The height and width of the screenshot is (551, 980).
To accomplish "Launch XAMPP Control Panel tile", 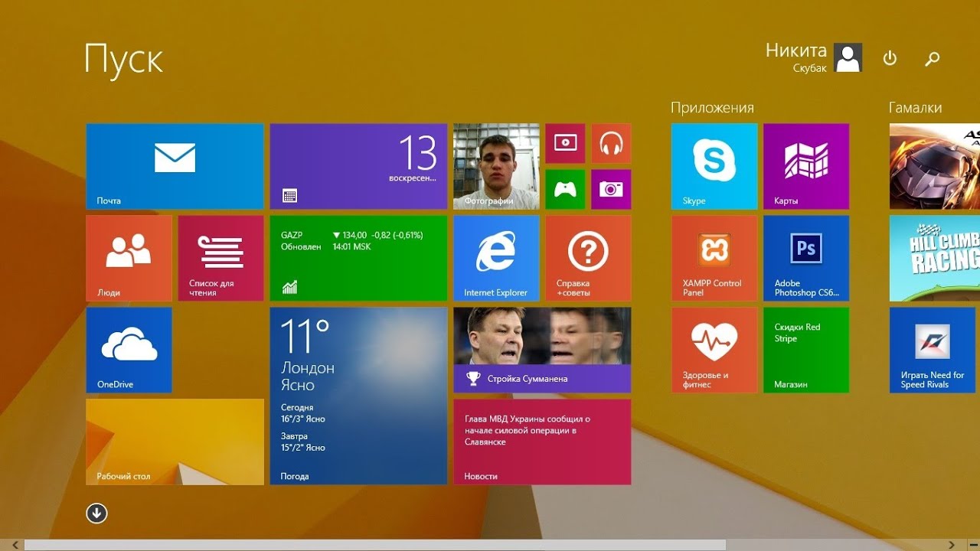I will (x=714, y=258).
